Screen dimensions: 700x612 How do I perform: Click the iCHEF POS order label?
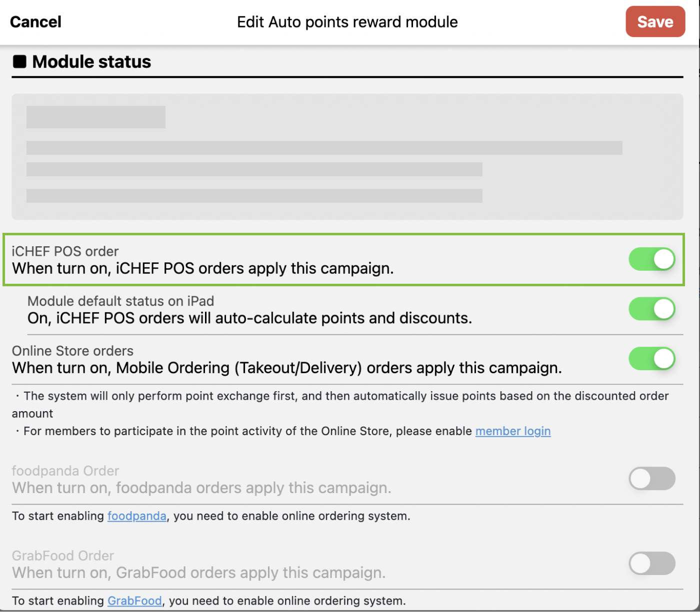pos(65,251)
